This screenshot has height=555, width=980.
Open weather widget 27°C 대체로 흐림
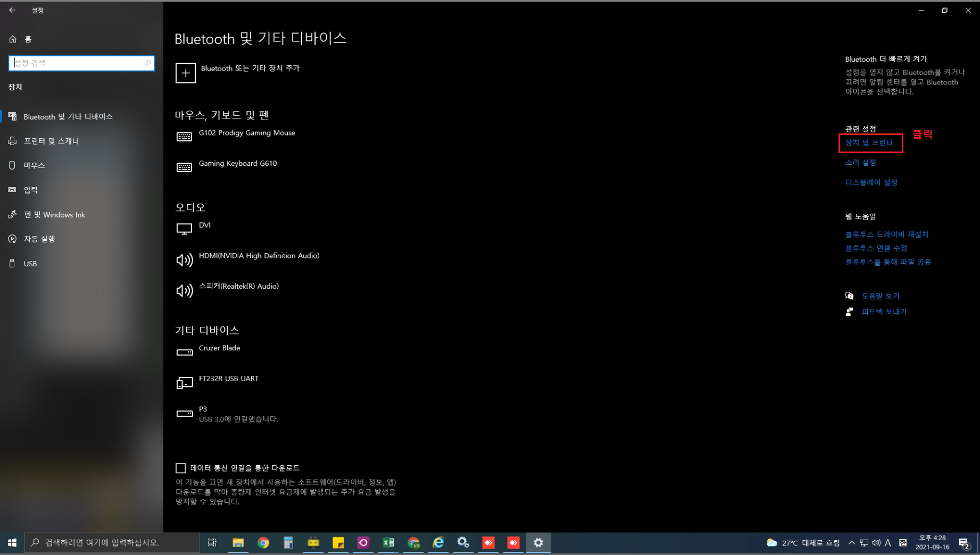(803, 543)
